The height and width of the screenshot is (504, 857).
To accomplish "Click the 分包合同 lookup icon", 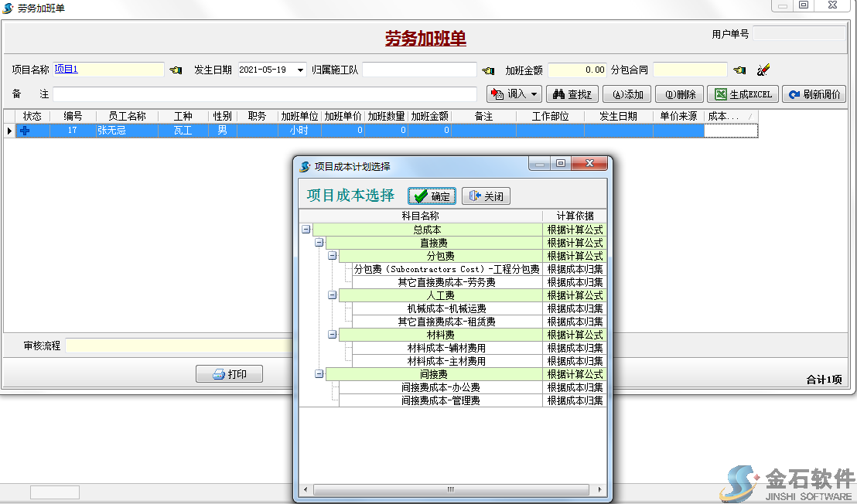I will click(x=739, y=69).
